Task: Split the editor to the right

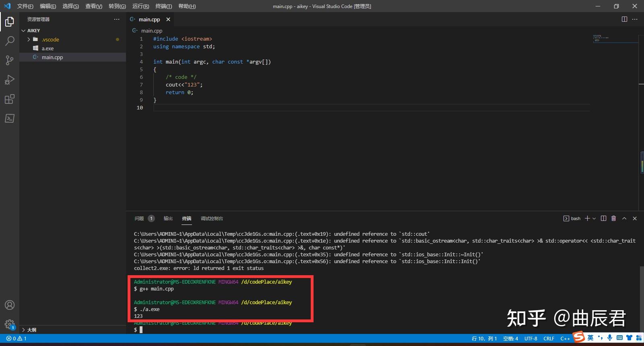Action: pyautogui.click(x=624, y=19)
